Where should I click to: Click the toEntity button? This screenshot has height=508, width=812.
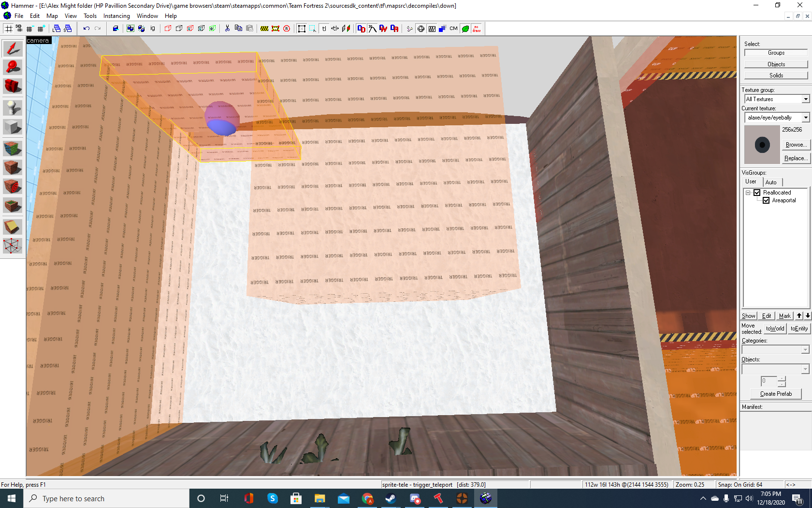[799, 329]
